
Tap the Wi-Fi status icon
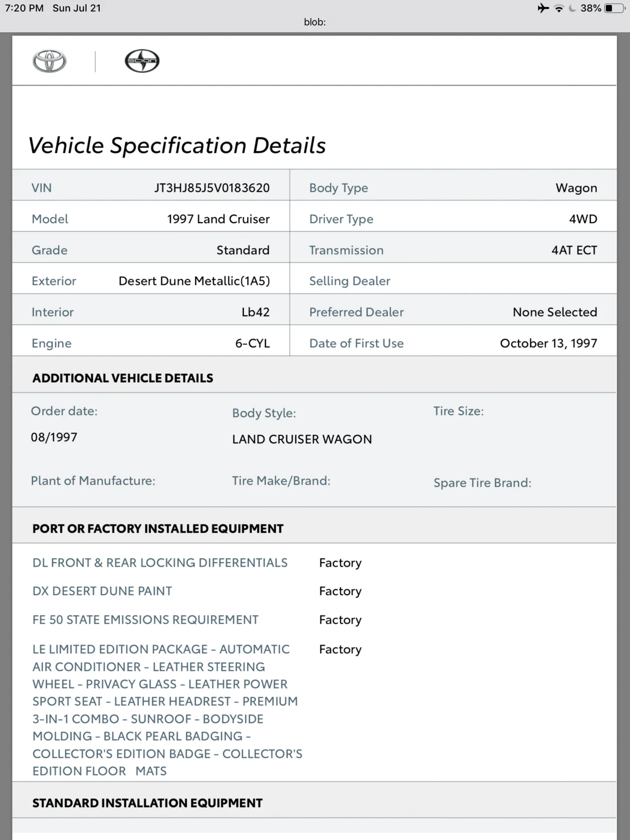[x=559, y=8]
